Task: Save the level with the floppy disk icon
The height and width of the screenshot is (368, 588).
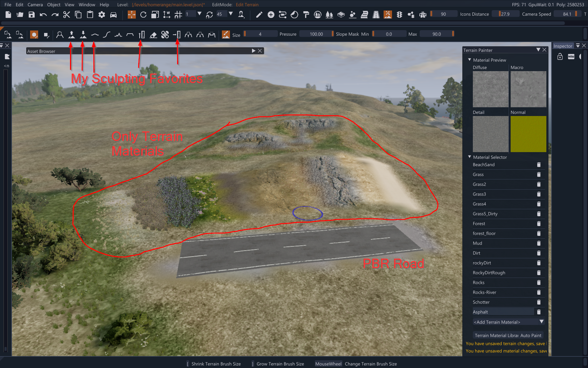Action: tap(31, 14)
